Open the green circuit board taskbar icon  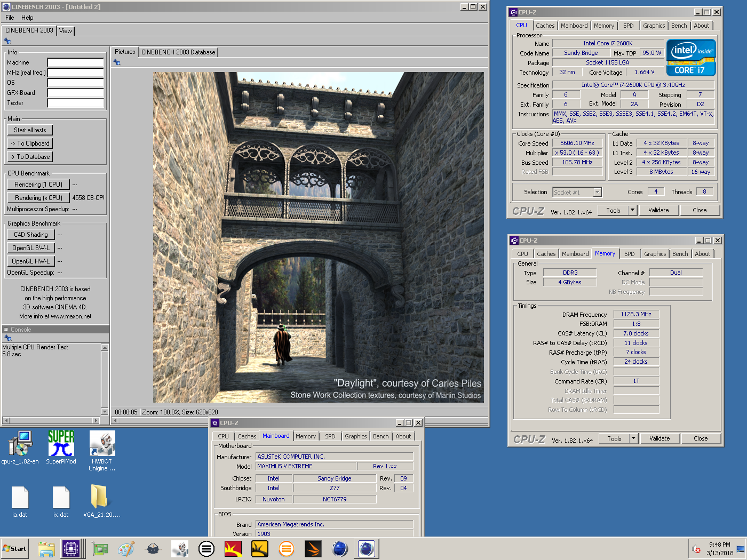(100, 549)
